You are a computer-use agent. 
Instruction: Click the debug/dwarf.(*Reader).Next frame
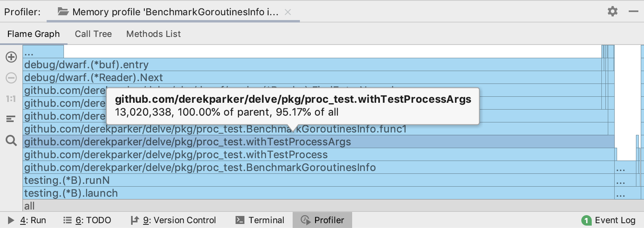click(x=94, y=77)
